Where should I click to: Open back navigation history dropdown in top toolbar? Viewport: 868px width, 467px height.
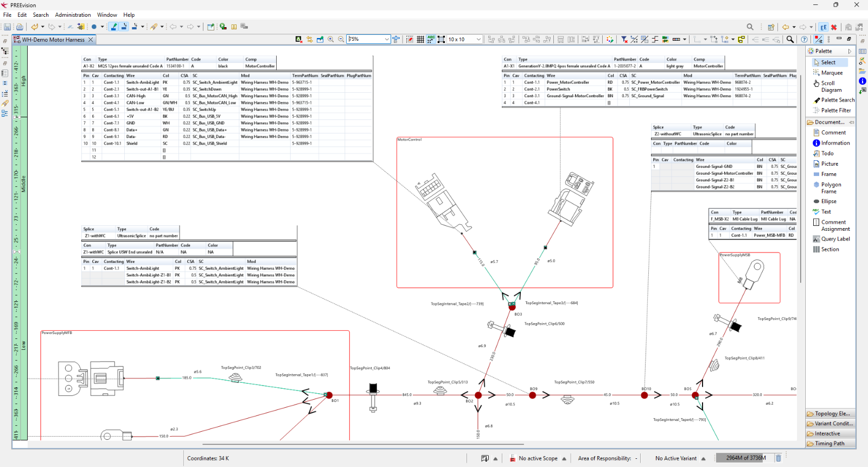click(x=794, y=27)
